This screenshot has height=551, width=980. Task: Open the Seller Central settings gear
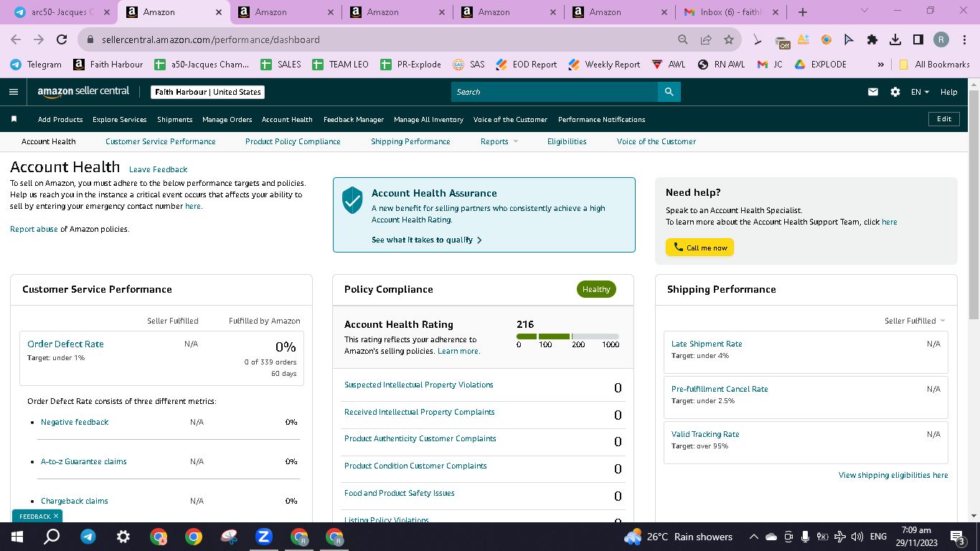click(x=895, y=92)
